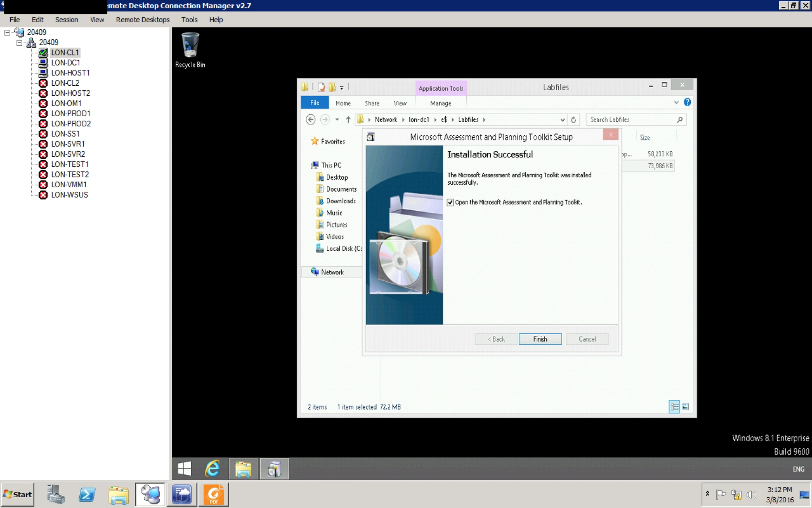Open the Quick Access Toolbar customize dropdown
This screenshot has width=812, height=508.
point(341,87)
